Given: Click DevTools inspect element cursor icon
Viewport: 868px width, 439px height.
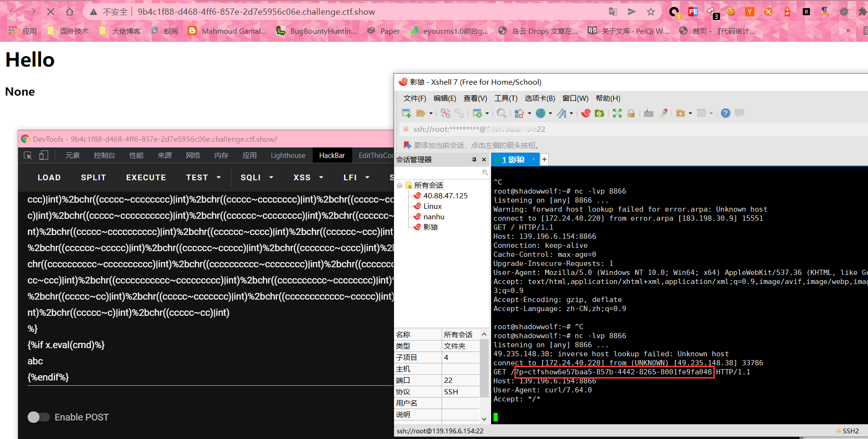Looking at the screenshot, I should (28, 156).
